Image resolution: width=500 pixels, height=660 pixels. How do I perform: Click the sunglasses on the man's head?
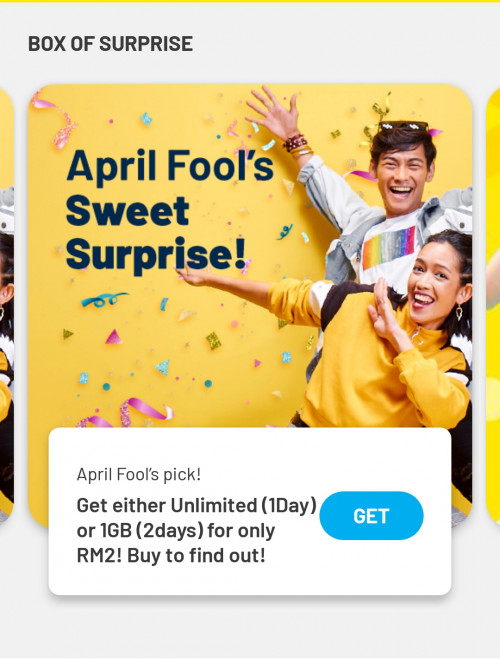point(403,126)
